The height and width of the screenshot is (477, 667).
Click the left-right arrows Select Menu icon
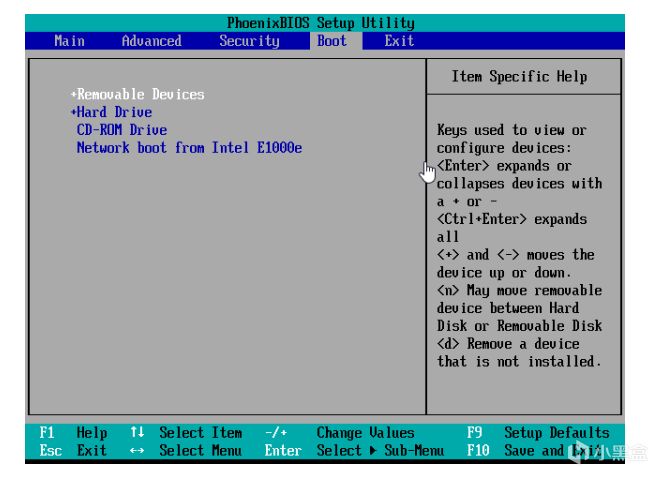tap(137, 451)
